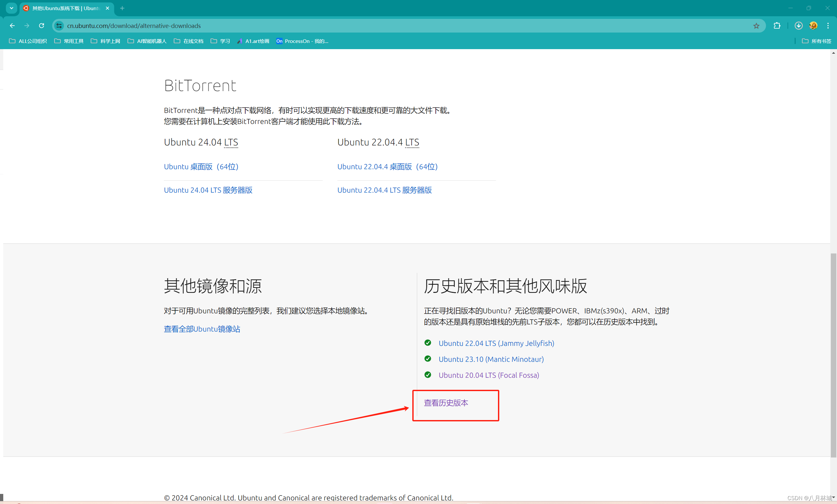Click the site information icon
Viewport: 837px width, 504px height.
[59, 26]
